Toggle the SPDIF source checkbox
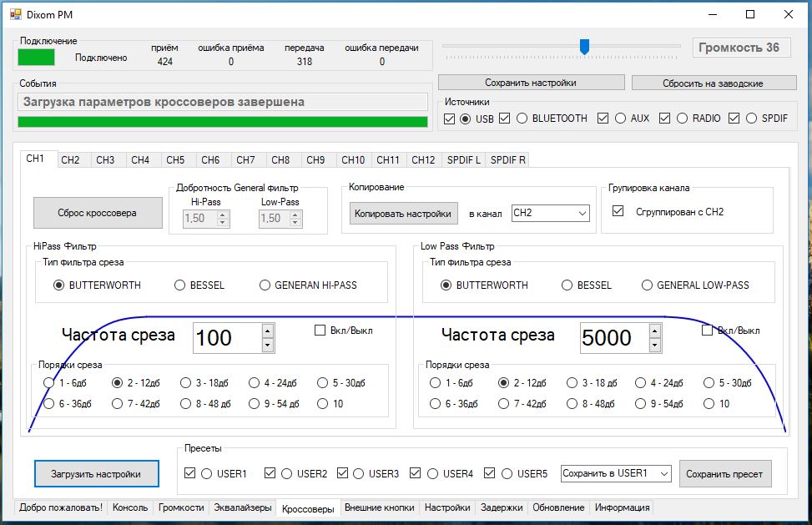Viewport: 812px width, 525px height. coord(734,119)
